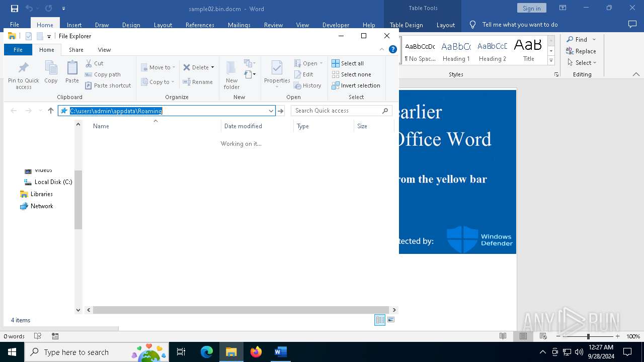
Task: Open address bar history dropdown
Action: [271, 111]
